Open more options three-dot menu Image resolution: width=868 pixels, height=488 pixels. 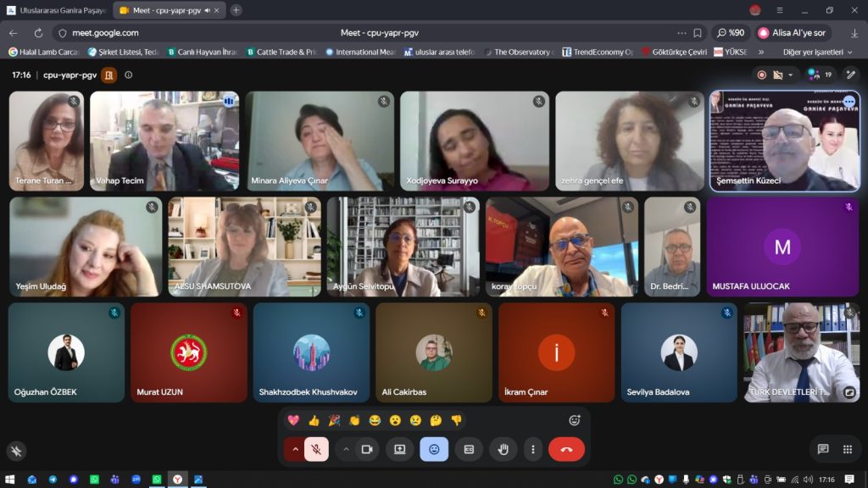click(533, 449)
